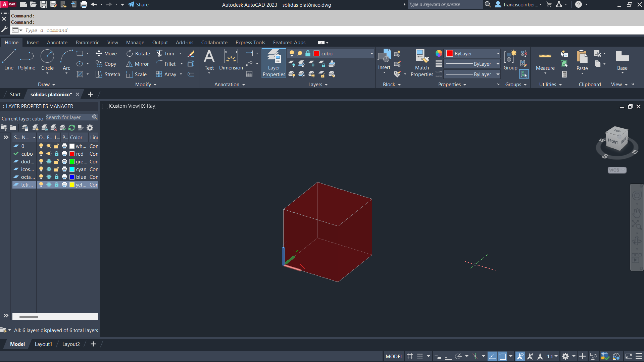Click the Group tool
The image size is (644, 362).
510,60
